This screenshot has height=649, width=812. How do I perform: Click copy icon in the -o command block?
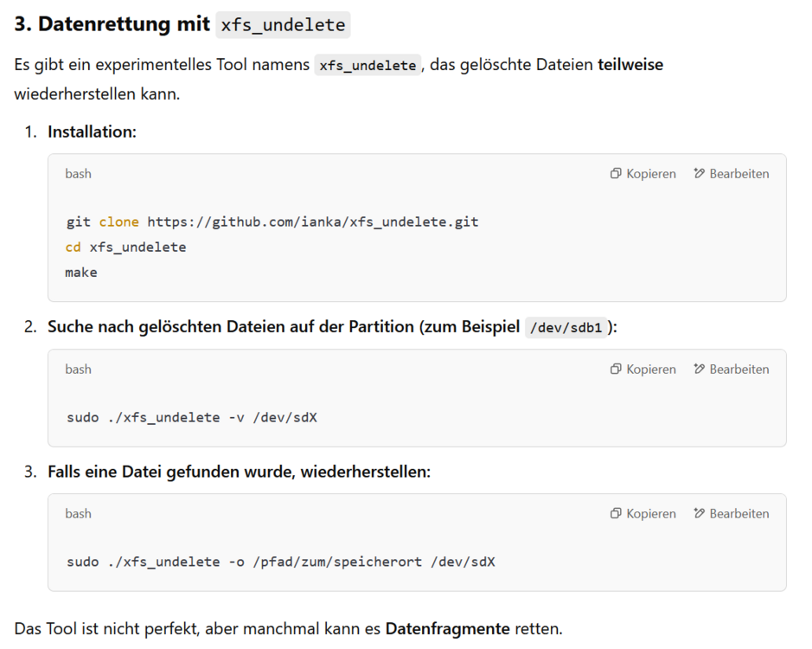tap(615, 513)
